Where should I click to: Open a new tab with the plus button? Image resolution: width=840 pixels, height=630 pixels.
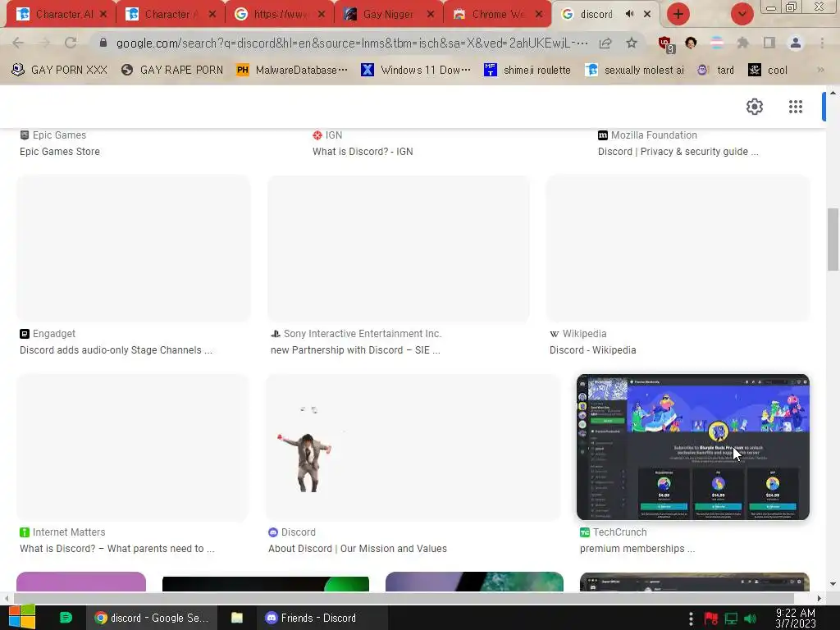(x=678, y=14)
